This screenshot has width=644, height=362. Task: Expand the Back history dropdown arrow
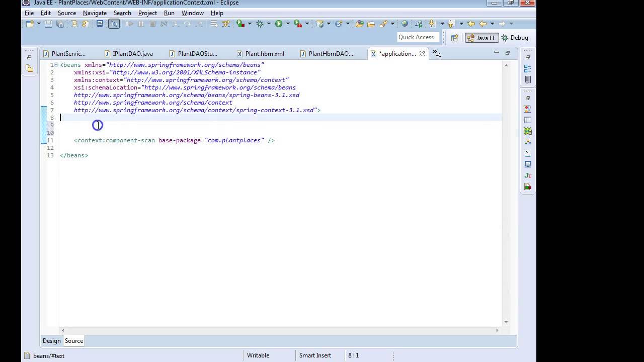492,24
